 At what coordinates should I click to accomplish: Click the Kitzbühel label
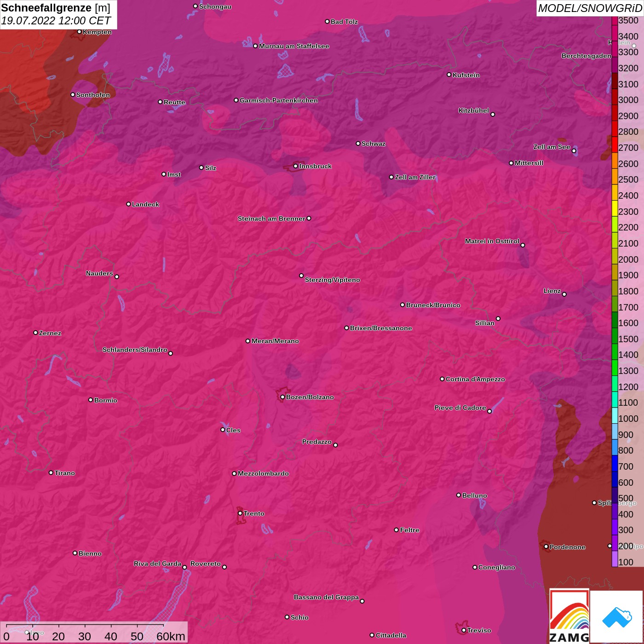pyautogui.click(x=474, y=110)
